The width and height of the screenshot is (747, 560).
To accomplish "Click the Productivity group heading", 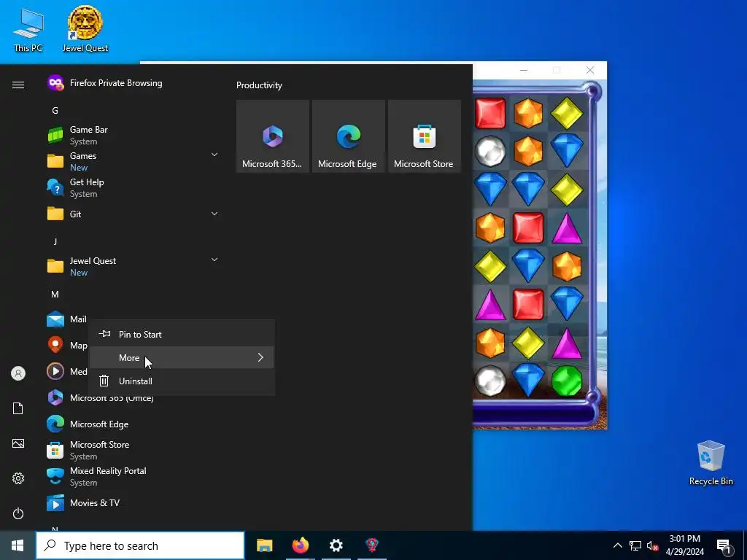I will [x=259, y=85].
